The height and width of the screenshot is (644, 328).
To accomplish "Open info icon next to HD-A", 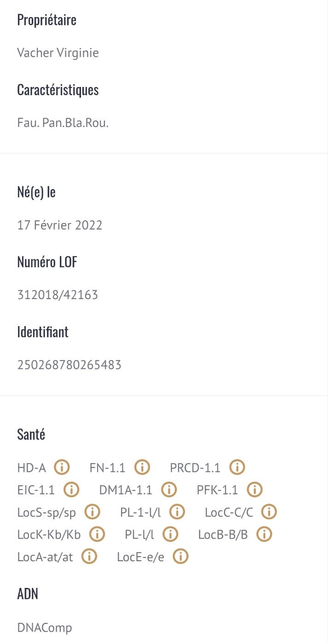I will (x=62, y=468).
